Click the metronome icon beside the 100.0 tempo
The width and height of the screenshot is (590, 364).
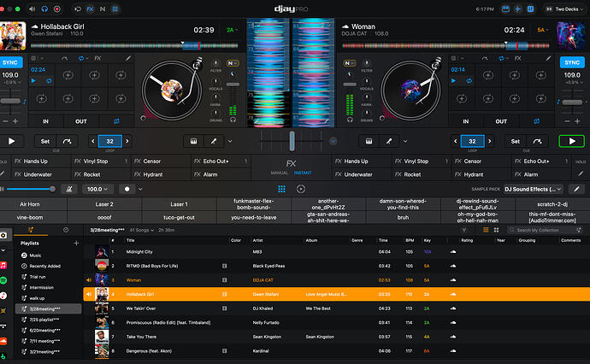pyautogui.click(x=69, y=189)
